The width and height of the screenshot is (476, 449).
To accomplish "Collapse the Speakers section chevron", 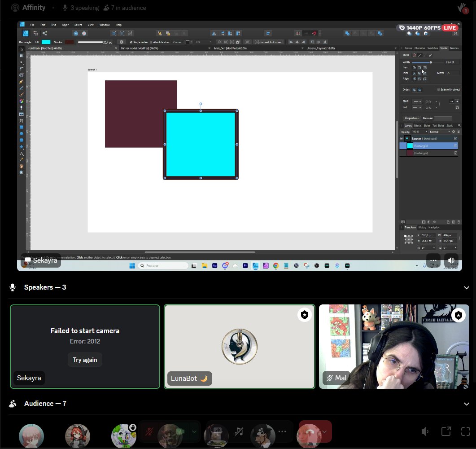I will tap(466, 287).
